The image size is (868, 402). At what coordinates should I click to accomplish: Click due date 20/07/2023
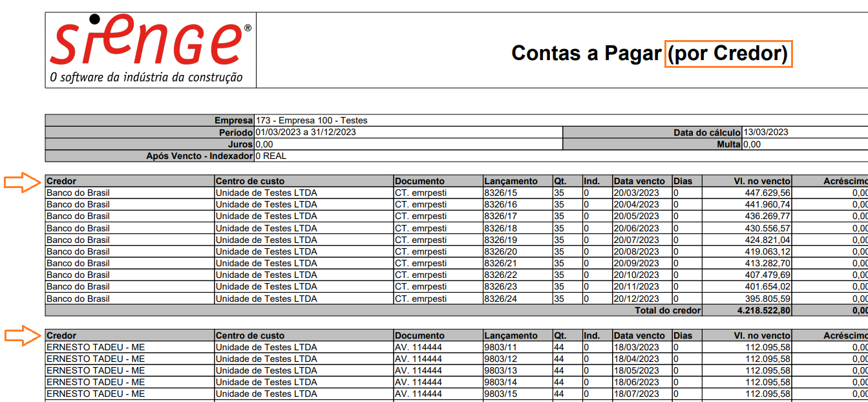637,240
